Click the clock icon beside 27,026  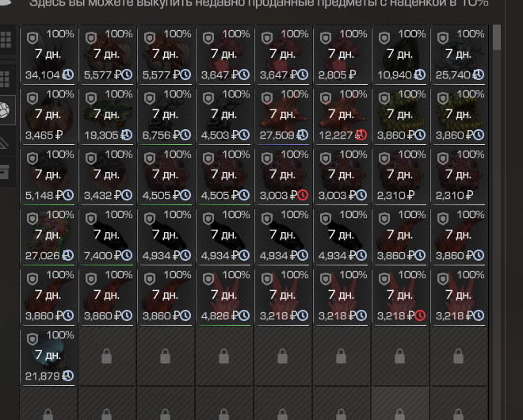coord(68,255)
